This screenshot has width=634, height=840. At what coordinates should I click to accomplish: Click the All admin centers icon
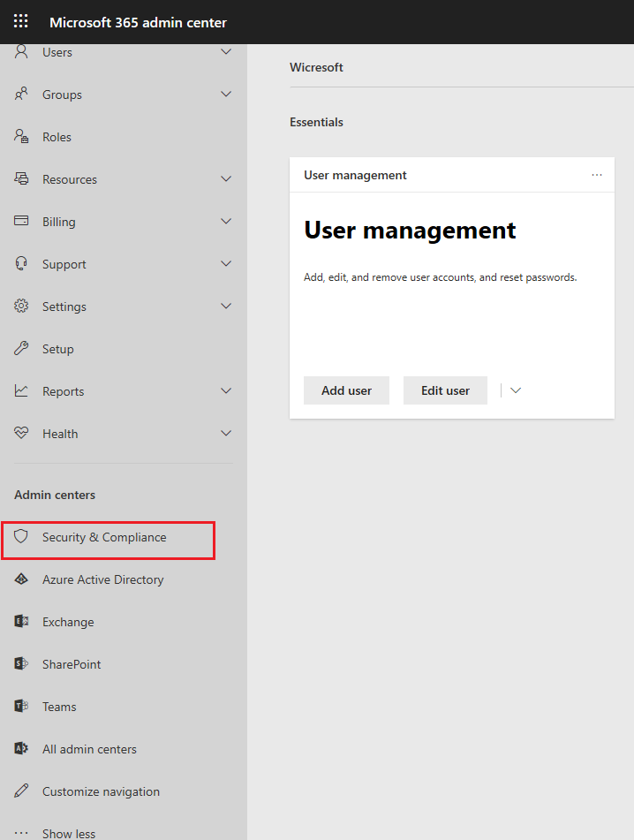tap(21, 748)
